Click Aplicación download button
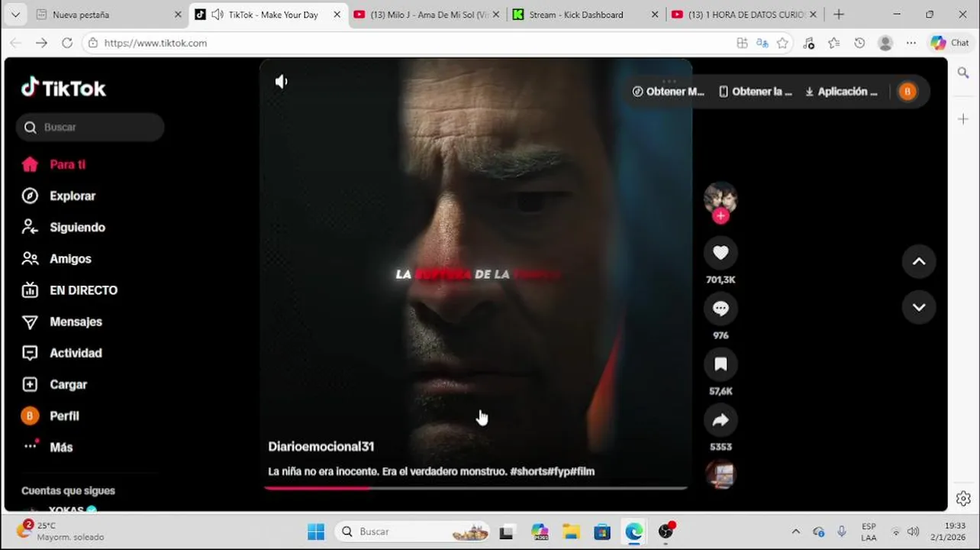 841,92
